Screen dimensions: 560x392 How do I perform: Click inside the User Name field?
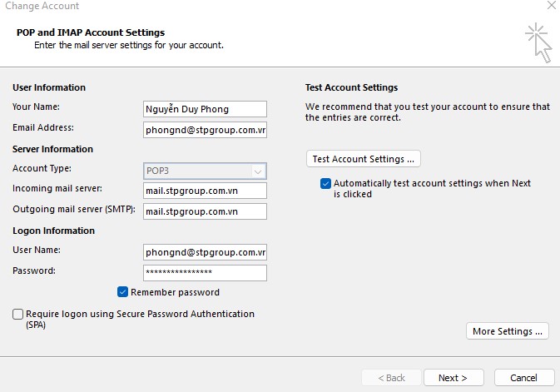pyautogui.click(x=205, y=252)
